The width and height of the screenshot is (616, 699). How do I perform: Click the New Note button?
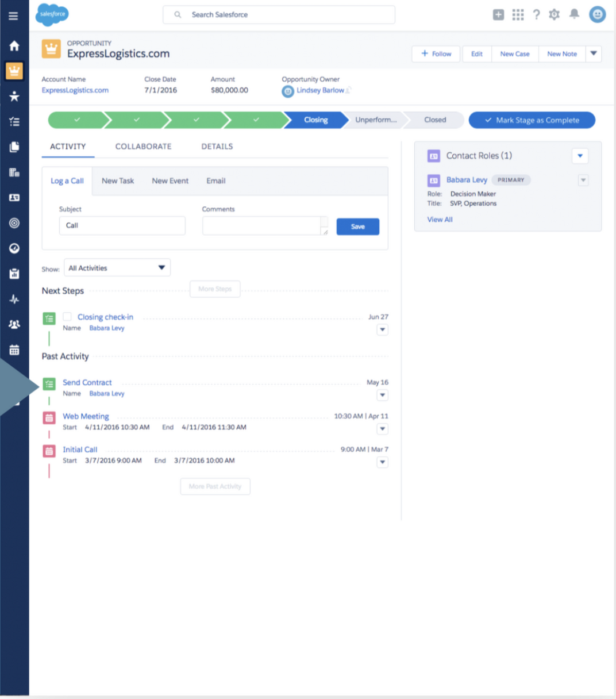(x=562, y=53)
